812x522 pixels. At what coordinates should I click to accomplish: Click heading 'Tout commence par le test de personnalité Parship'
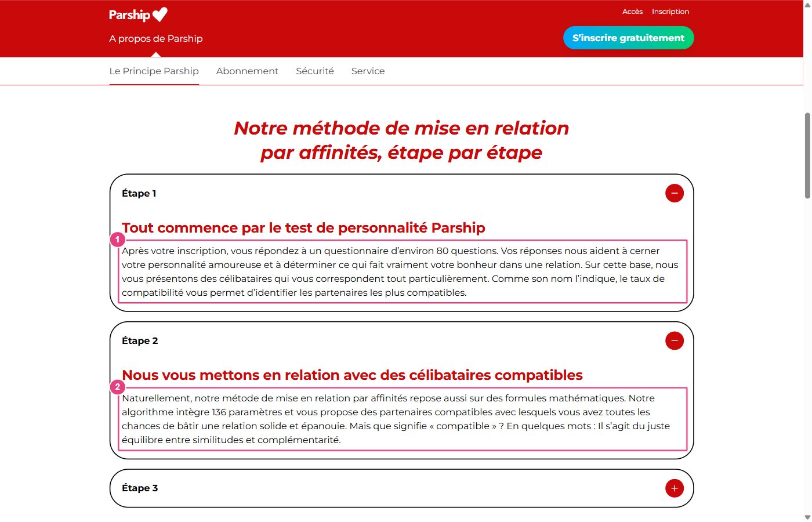click(303, 228)
